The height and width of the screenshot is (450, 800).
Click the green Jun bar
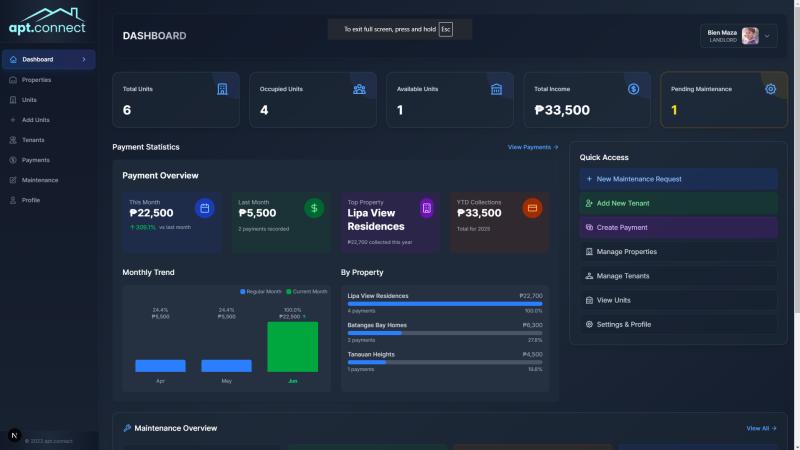[292, 347]
